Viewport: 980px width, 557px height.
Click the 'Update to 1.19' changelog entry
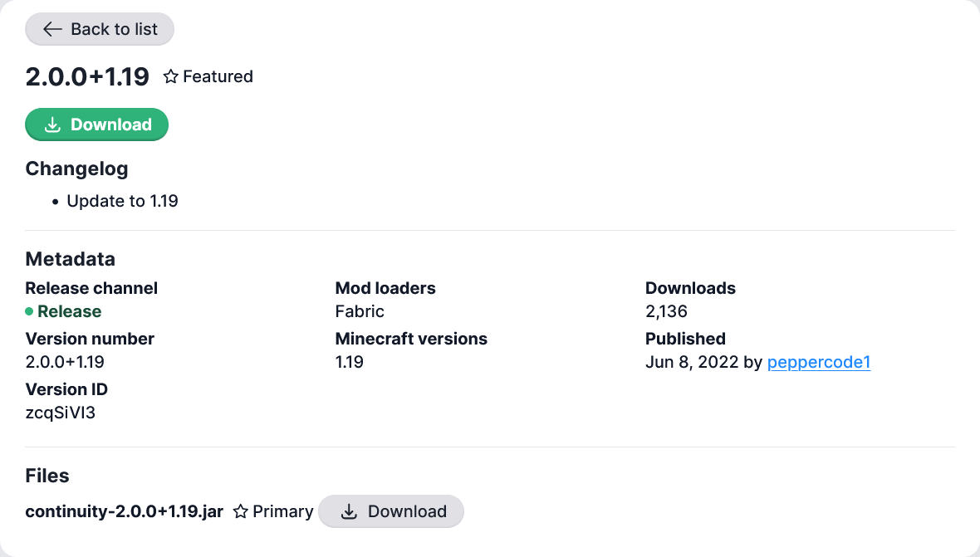(x=122, y=201)
